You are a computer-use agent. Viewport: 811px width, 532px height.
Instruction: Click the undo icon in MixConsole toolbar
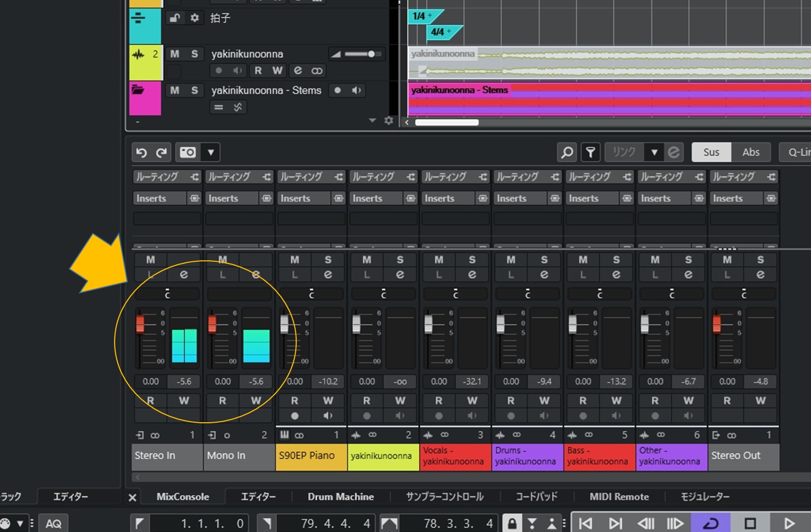(142, 153)
